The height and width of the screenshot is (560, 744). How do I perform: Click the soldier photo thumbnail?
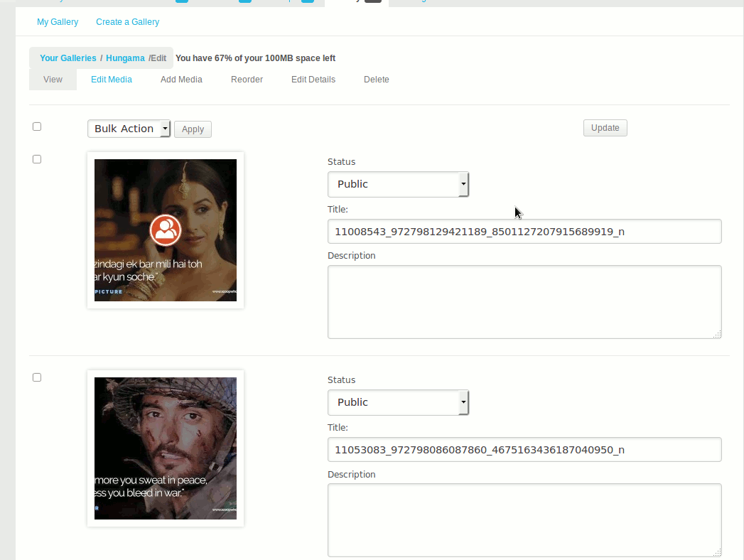pyautogui.click(x=166, y=448)
